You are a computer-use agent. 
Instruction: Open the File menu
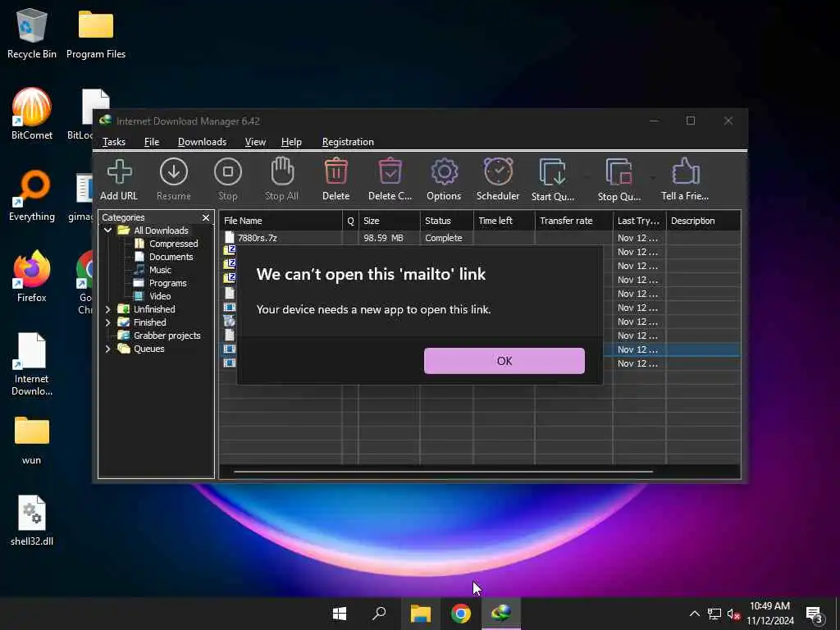point(152,142)
